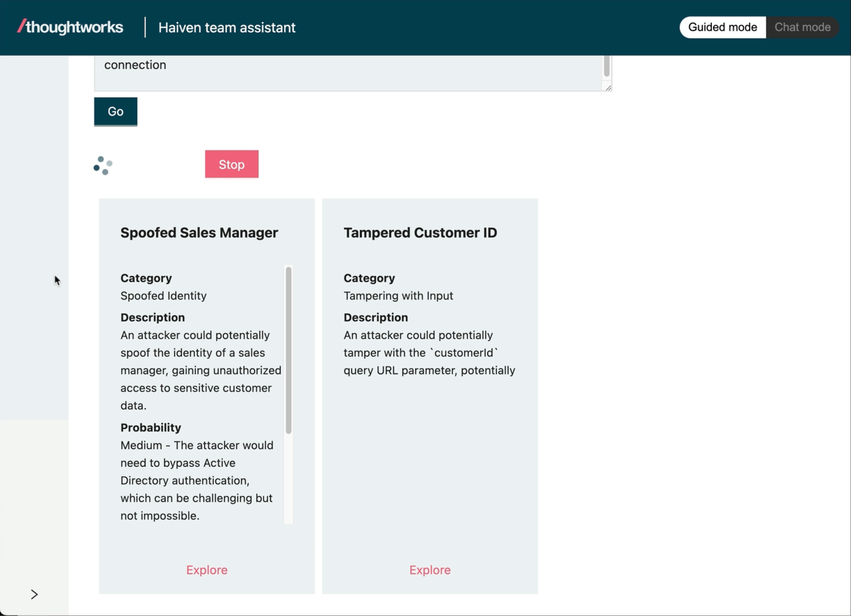The width and height of the screenshot is (851, 616).
Task: Explore the Spoofed Sales Manager scenario
Action: point(207,570)
